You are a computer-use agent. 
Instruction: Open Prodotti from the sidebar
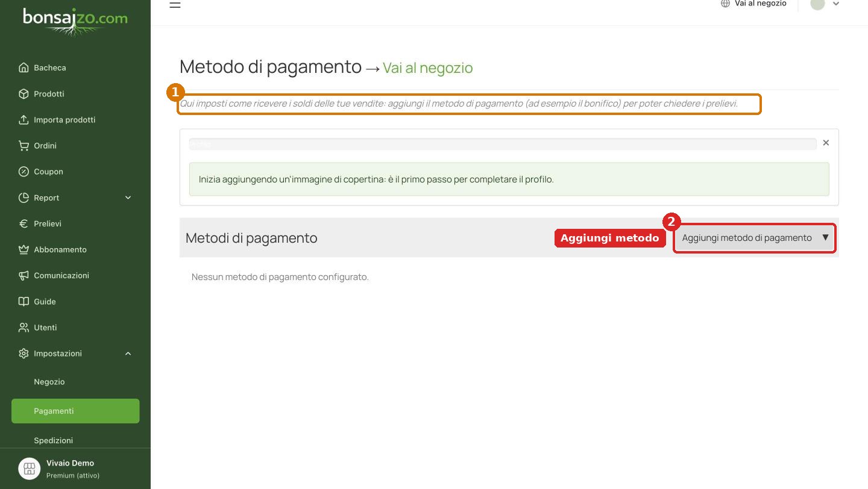[49, 93]
